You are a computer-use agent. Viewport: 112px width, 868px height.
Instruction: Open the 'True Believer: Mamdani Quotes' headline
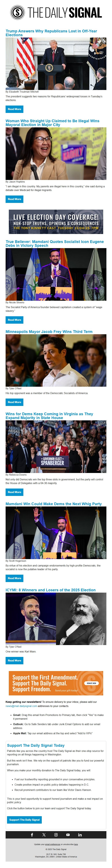(55, 244)
